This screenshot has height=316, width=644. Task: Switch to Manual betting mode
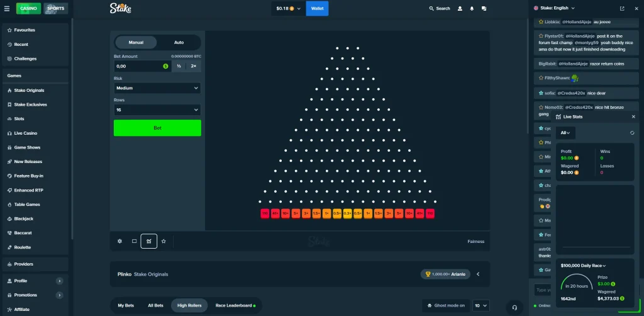tap(136, 42)
